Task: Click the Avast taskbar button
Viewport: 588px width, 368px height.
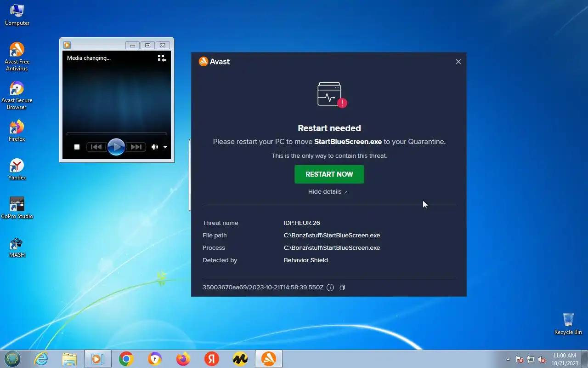Action: (269, 359)
